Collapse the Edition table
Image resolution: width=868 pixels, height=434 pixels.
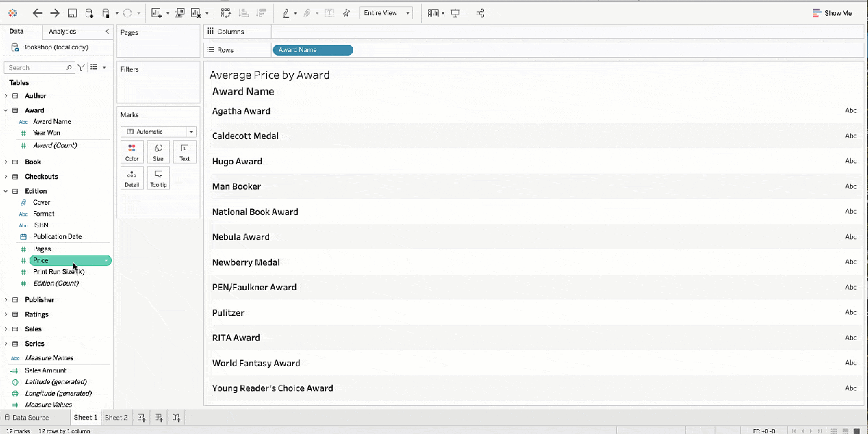[x=7, y=191]
